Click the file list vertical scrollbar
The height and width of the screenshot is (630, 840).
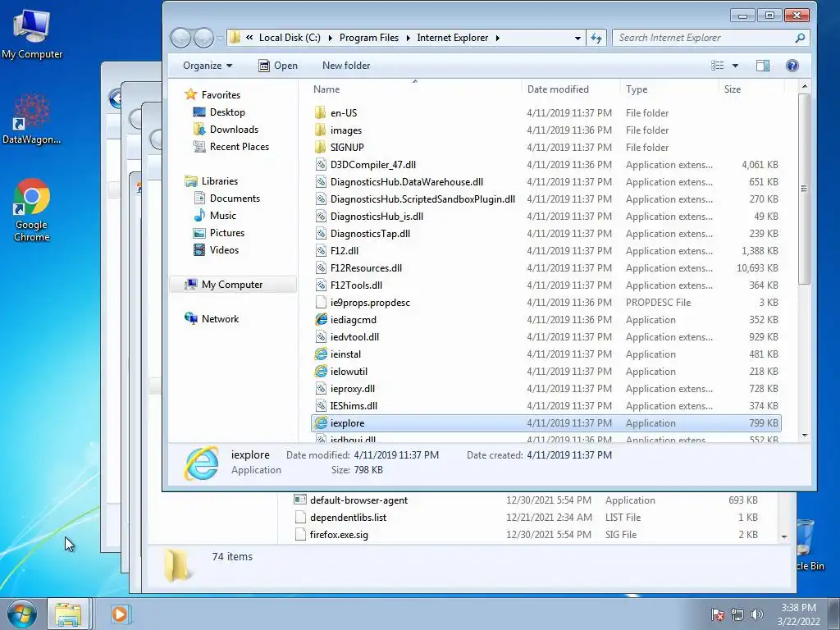click(804, 189)
